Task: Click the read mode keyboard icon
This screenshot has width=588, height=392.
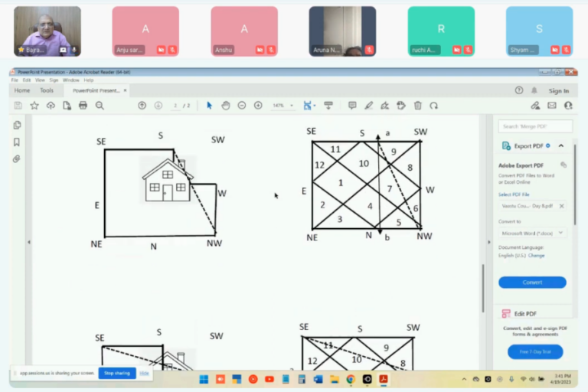Action: pos(328,106)
